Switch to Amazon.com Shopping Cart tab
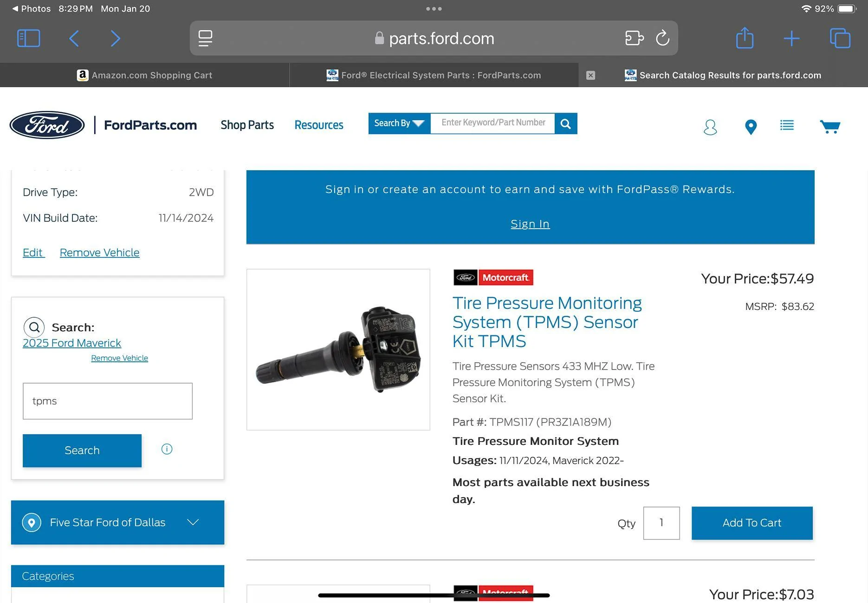868x603 pixels. 144,75
